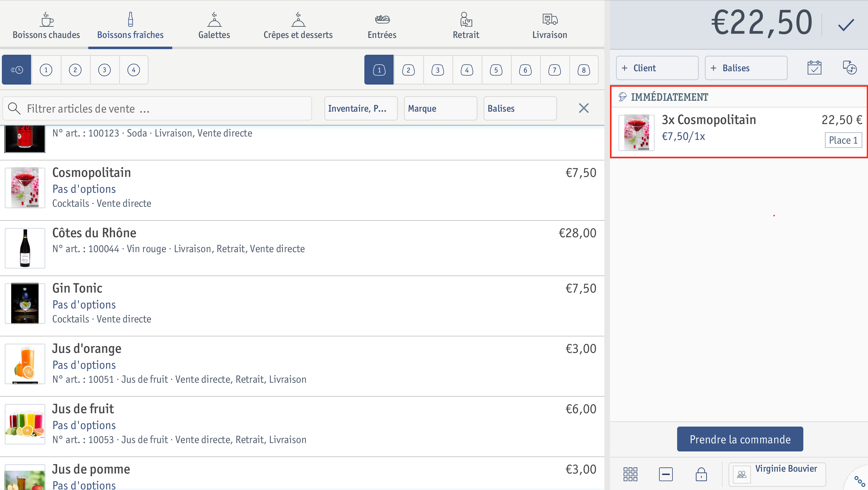Click the Côtes du Rhône bottle thumbnail
This screenshot has height=490, width=868.
click(25, 248)
